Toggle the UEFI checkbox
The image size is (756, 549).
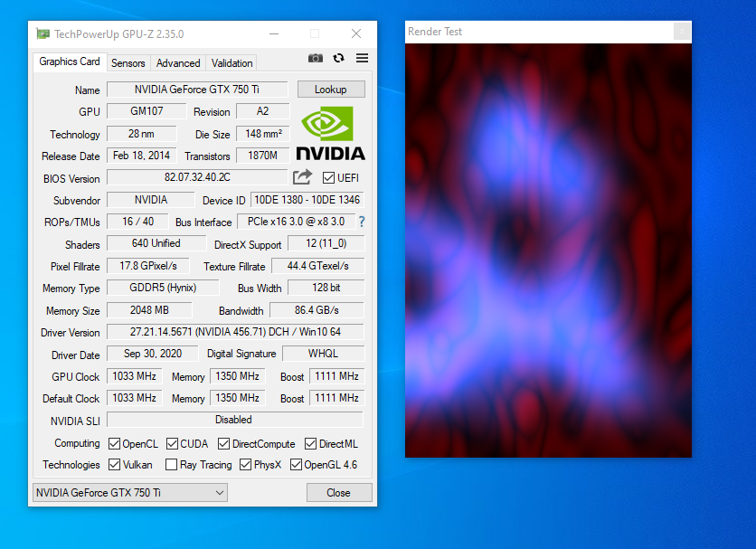(x=328, y=178)
